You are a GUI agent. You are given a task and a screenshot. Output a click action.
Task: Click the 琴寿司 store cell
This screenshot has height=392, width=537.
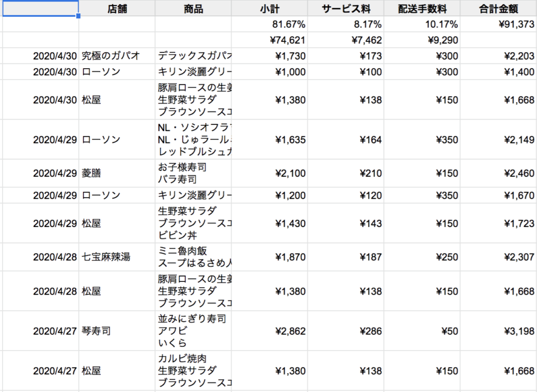point(117,331)
